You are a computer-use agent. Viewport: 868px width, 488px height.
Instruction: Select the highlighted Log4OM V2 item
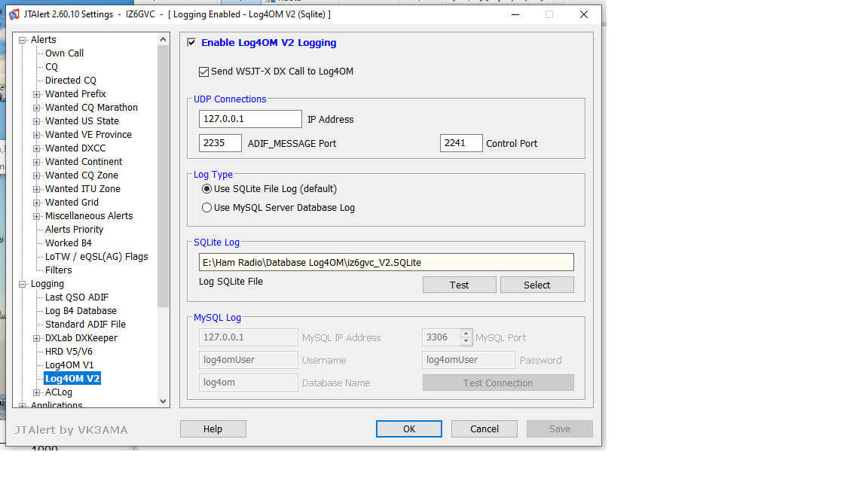click(72, 379)
